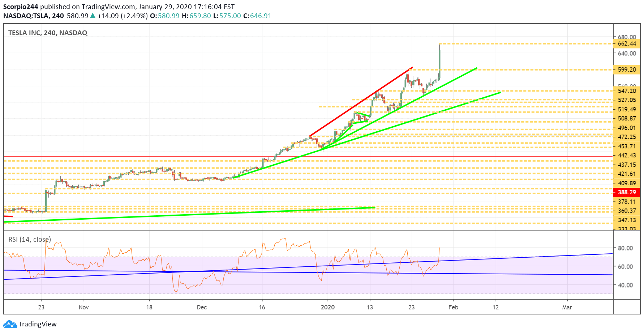Select the 421.61 price level label
This screenshot has width=644, height=334.
(x=627, y=174)
